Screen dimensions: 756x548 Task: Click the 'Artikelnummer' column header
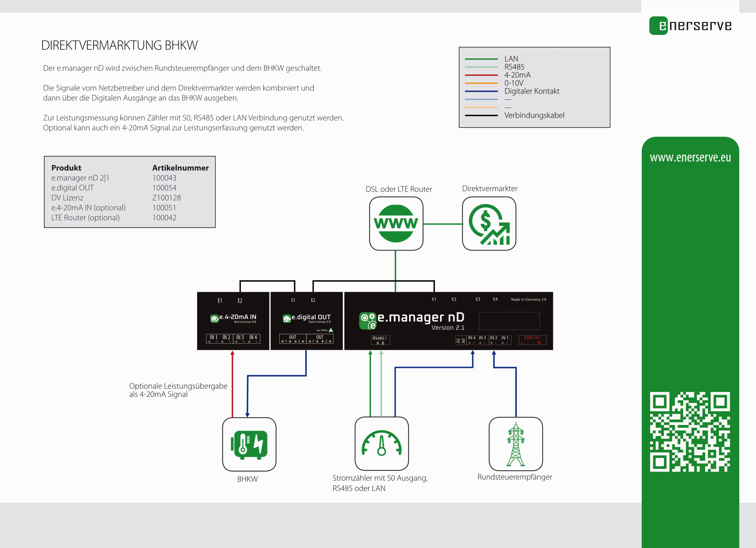tap(181, 168)
